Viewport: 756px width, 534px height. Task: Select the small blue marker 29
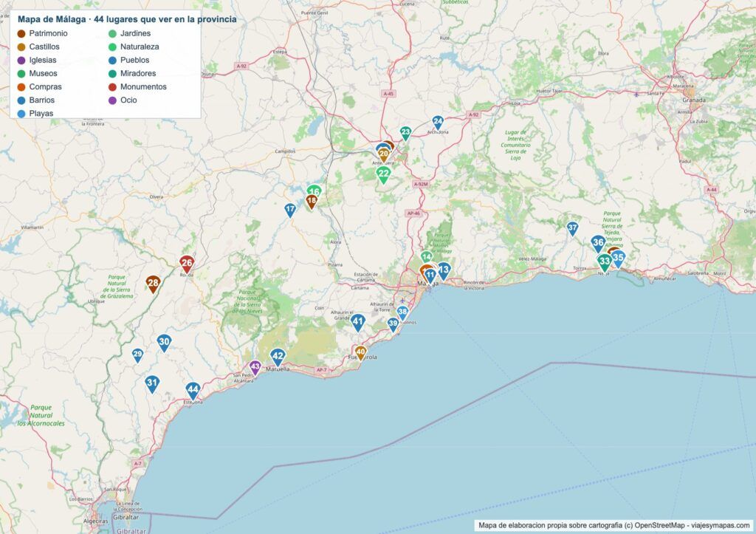coord(137,355)
